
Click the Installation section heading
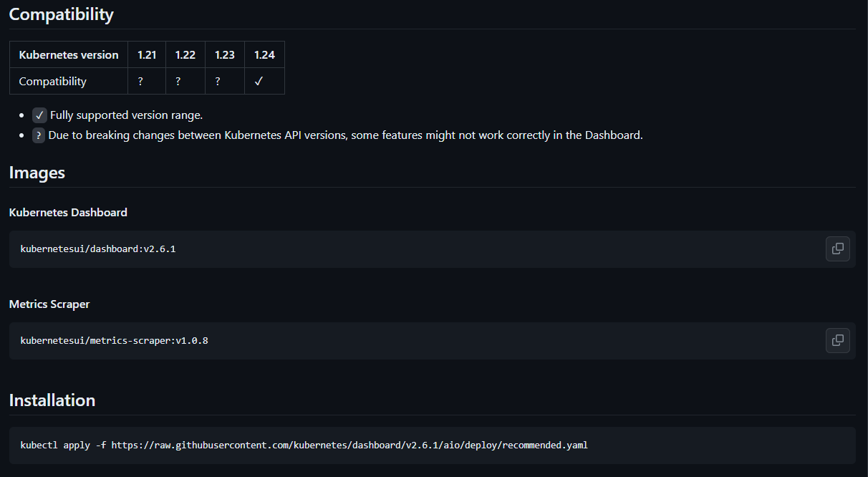(52, 400)
